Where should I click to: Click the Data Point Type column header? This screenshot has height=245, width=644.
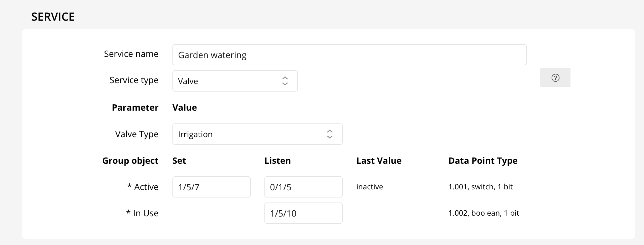(x=483, y=161)
